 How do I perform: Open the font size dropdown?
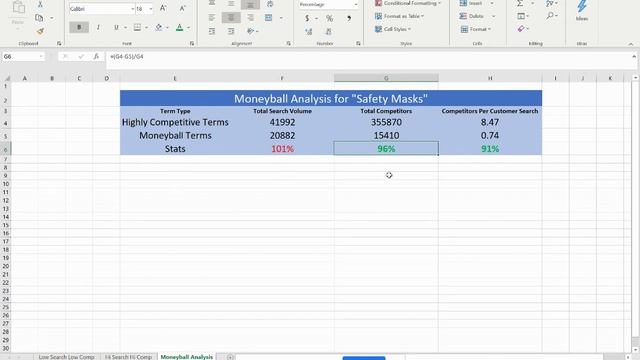151,9
